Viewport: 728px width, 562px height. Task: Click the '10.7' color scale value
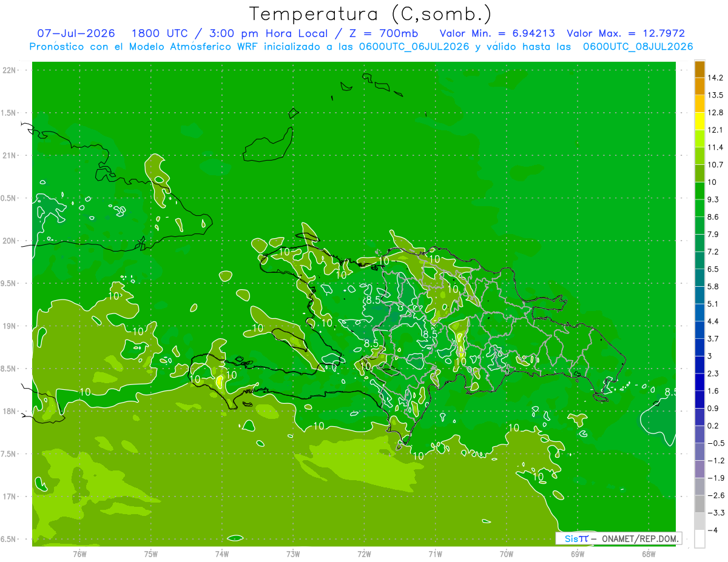tap(716, 165)
